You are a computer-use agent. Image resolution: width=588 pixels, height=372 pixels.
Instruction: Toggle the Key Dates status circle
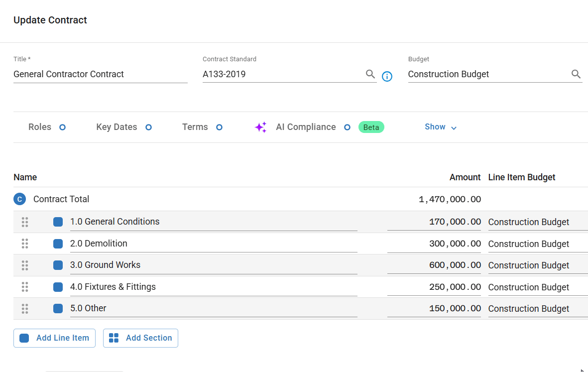point(148,127)
